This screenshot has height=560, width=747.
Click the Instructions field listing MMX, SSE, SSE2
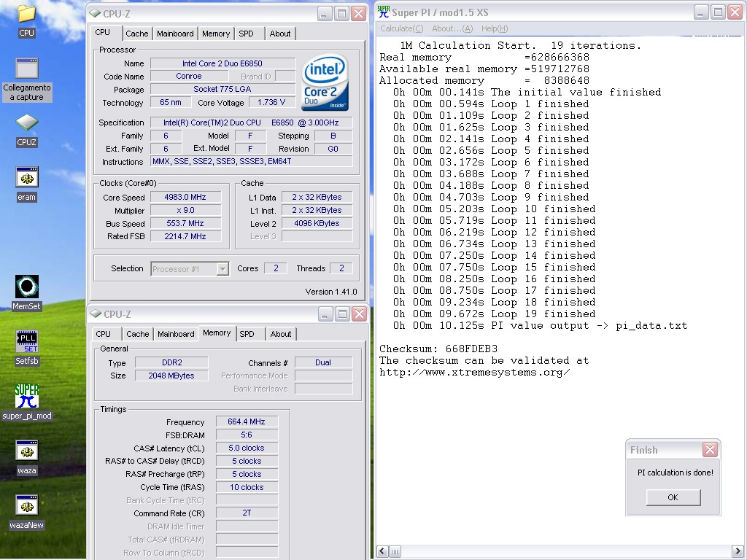[x=252, y=161]
